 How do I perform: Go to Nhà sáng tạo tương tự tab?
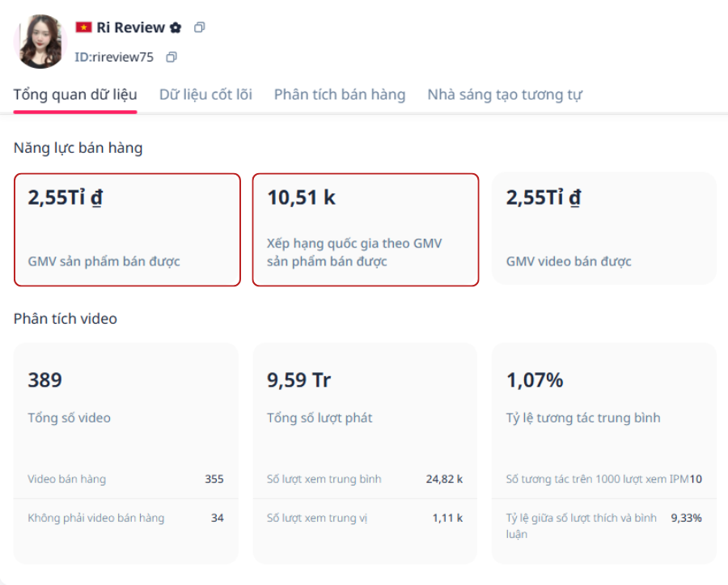pyautogui.click(x=504, y=95)
